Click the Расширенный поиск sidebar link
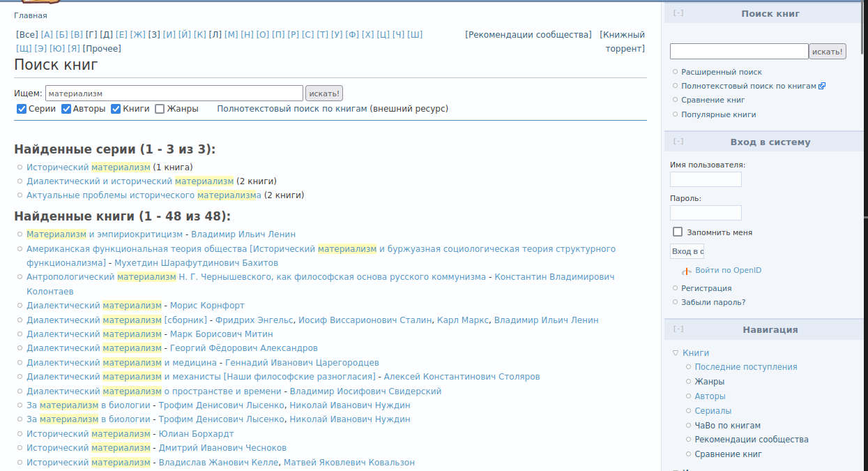This screenshot has height=471, width=868. (721, 72)
